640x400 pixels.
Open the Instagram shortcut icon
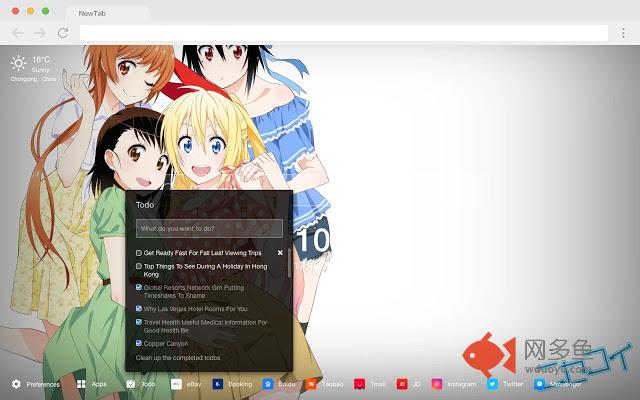pyautogui.click(x=437, y=384)
